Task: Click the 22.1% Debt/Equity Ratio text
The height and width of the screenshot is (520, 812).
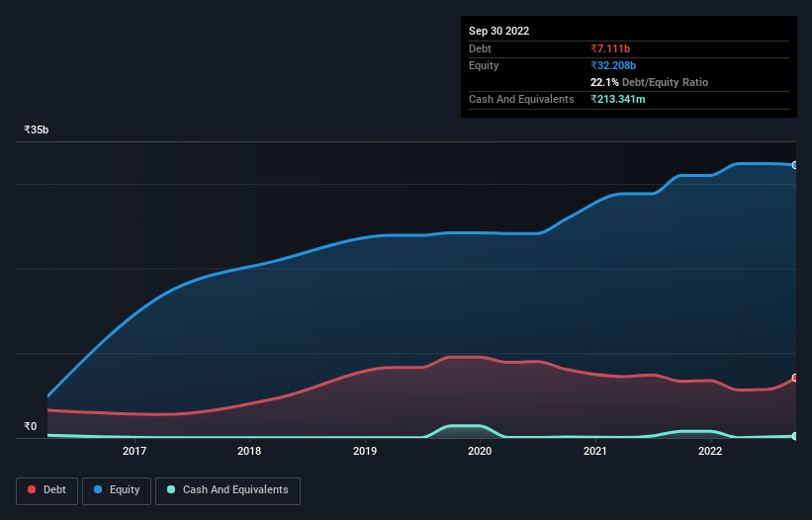Action: coord(649,82)
